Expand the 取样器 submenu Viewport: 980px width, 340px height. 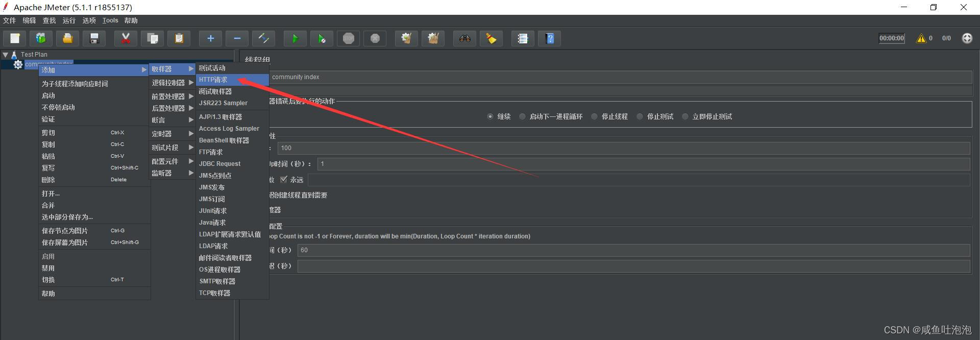click(173, 69)
